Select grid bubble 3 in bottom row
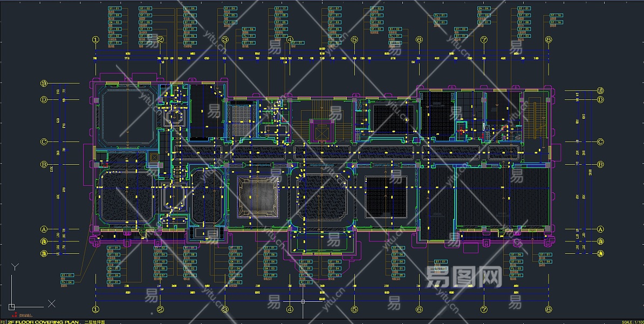Viewport: 644px width, 324px height. [225, 309]
